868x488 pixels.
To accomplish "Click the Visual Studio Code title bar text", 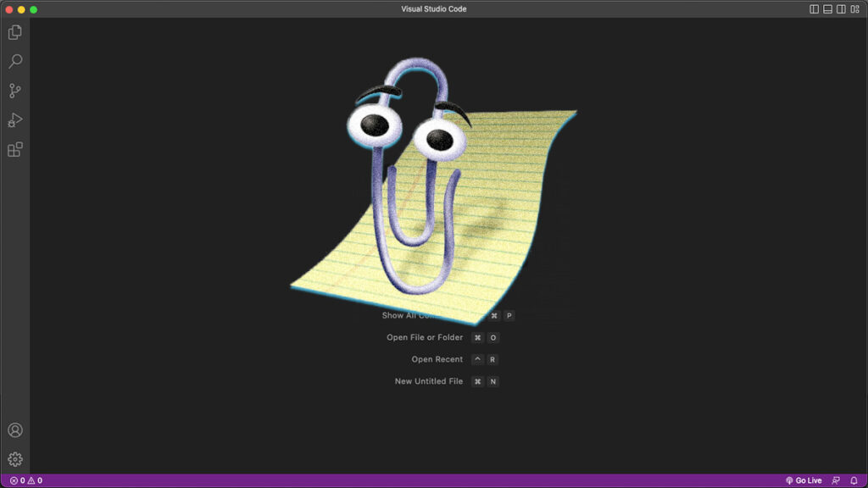I will tap(433, 8).
